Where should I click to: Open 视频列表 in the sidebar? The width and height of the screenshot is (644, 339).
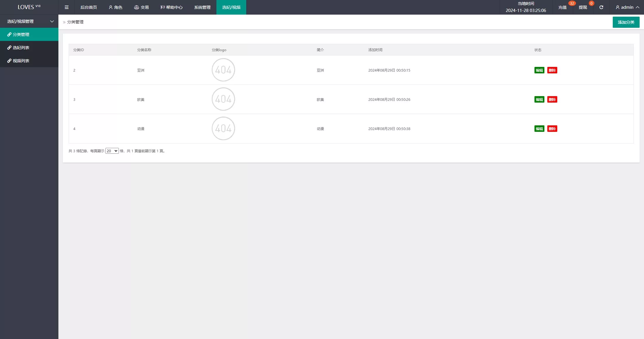pos(21,61)
